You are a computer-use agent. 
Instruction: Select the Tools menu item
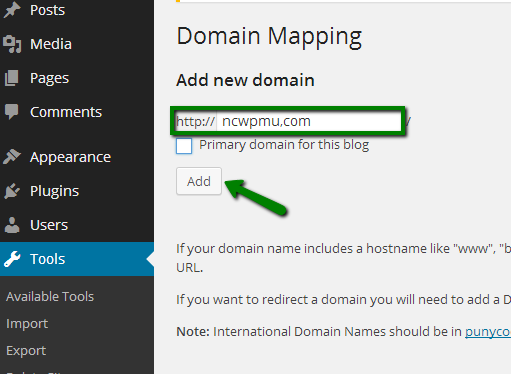click(77, 259)
